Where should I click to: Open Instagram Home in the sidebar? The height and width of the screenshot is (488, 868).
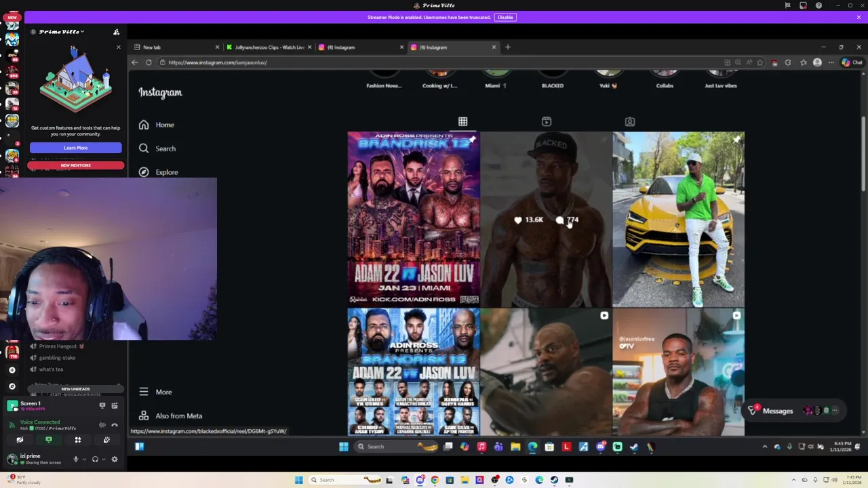[157, 125]
